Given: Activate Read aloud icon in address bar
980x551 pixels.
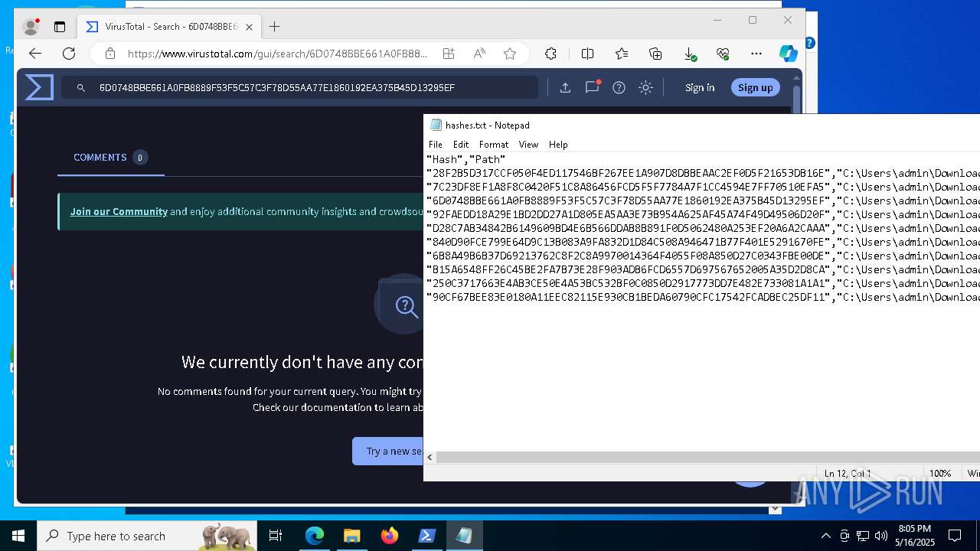Looking at the screenshot, I should (x=479, y=54).
